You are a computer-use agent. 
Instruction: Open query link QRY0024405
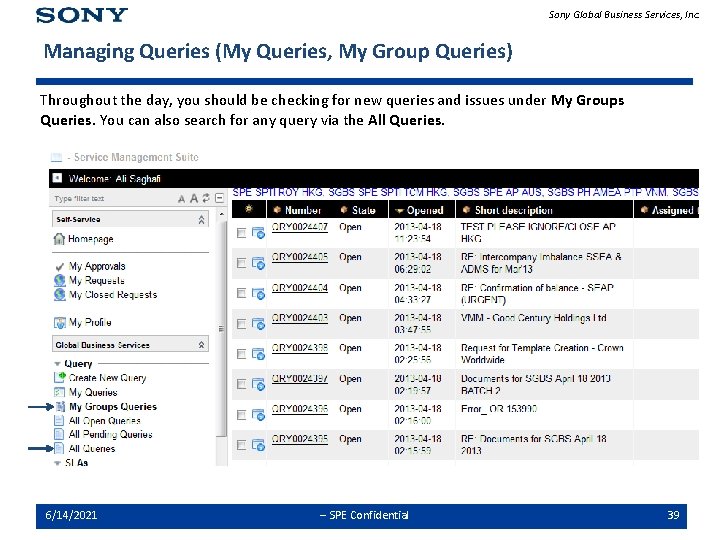point(300,257)
